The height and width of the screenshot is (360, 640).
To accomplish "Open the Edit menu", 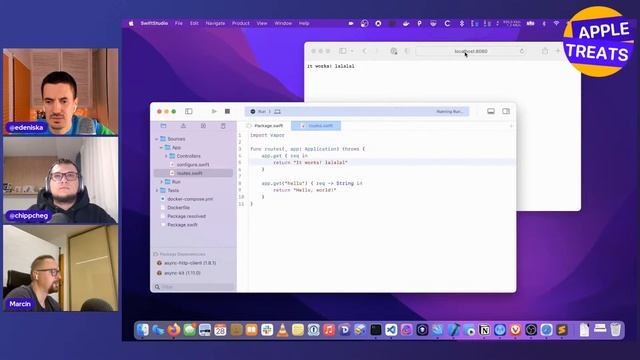I will point(194,24).
